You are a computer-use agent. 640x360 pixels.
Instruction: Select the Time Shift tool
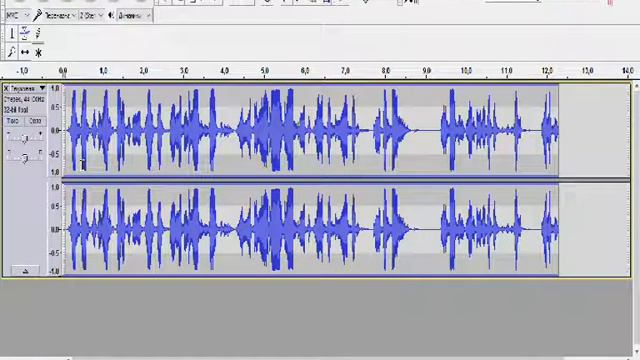click(x=25, y=52)
